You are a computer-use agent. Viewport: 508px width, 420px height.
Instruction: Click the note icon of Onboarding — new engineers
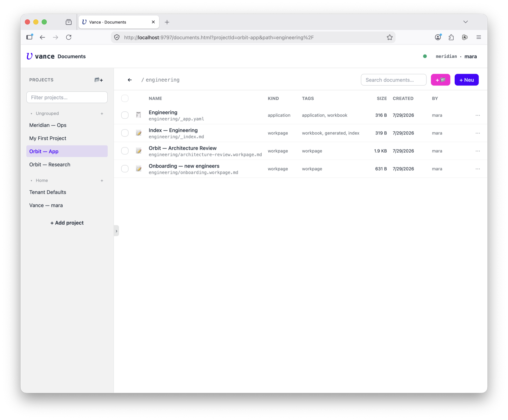pyautogui.click(x=139, y=169)
